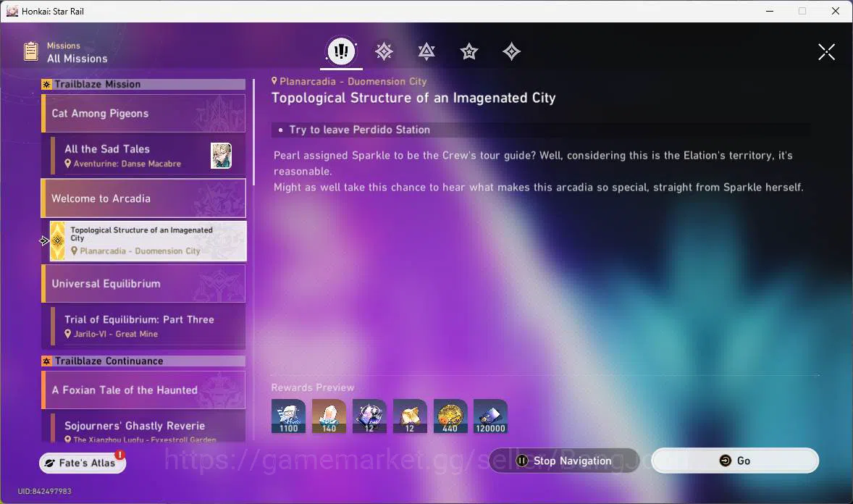Select the second mission type filter icon

click(x=384, y=51)
